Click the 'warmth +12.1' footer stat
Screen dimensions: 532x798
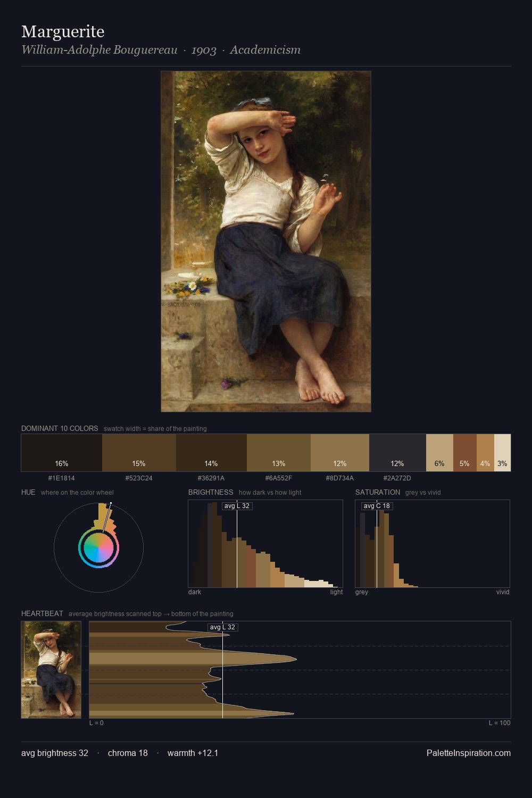pos(193,753)
